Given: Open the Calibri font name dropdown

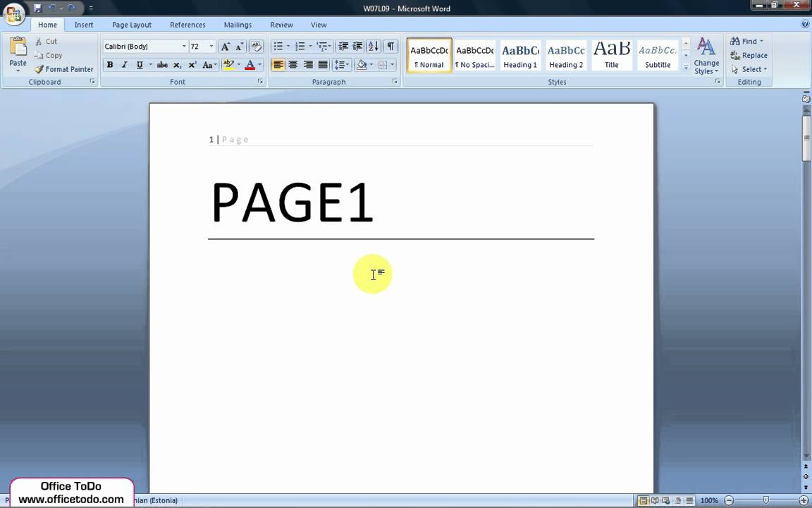Looking at the screenshot, I should [184, 47].
